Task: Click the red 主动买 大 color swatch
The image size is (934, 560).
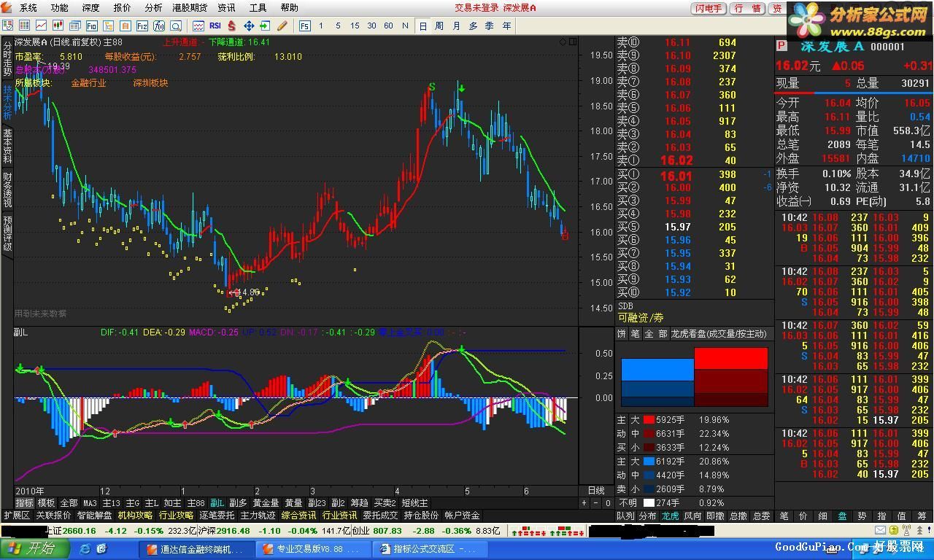Action: (x=649, y=420)
